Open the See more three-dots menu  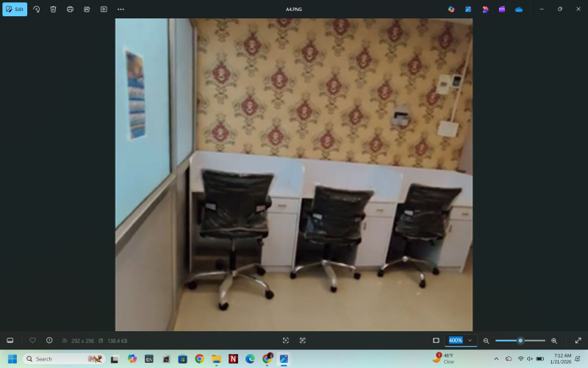point(121,9)
